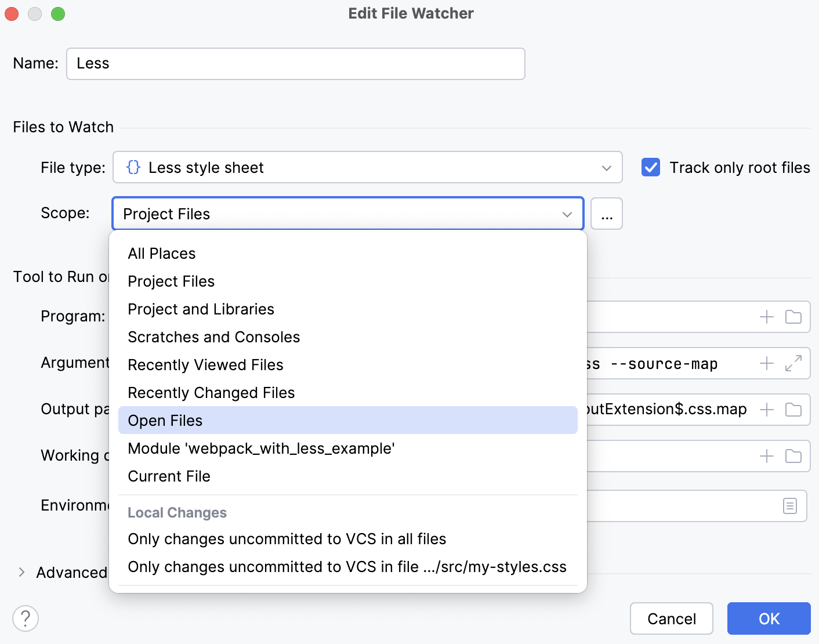
Task: Click the insert macro icon beside Arguments
Action: [766, 363]
